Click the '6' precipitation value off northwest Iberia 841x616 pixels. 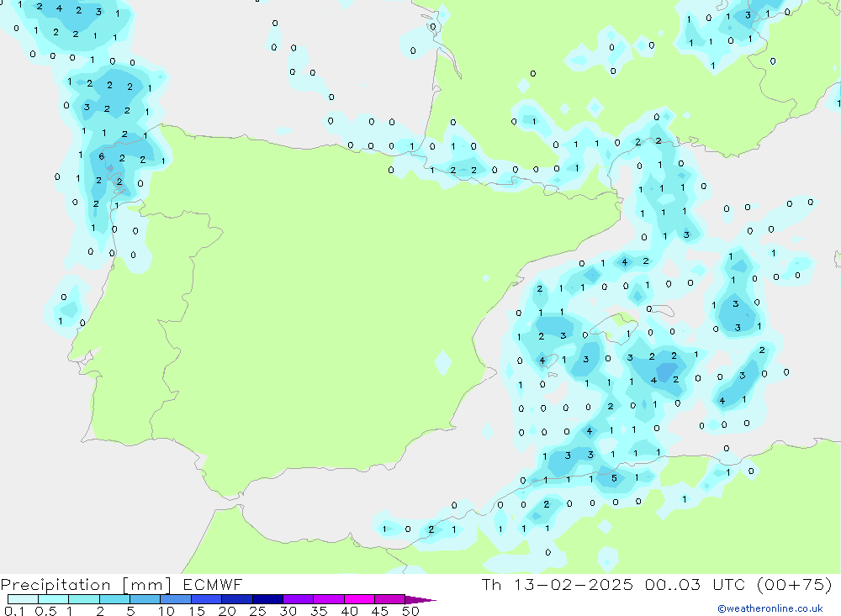coord(101,156)
